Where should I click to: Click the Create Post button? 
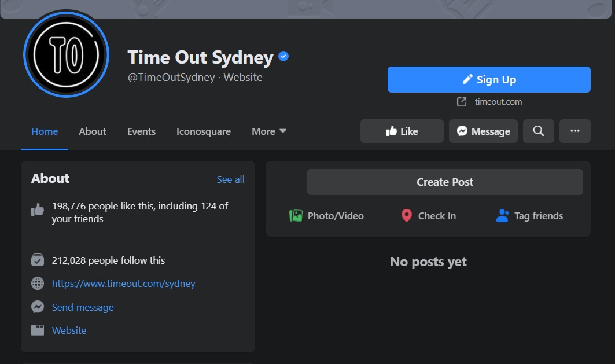[445, 182]
